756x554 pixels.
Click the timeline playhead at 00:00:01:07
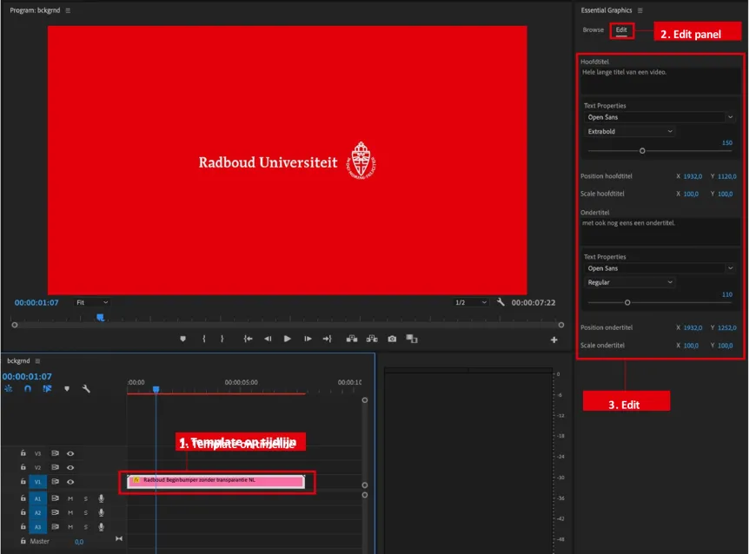tap(156, 389)
